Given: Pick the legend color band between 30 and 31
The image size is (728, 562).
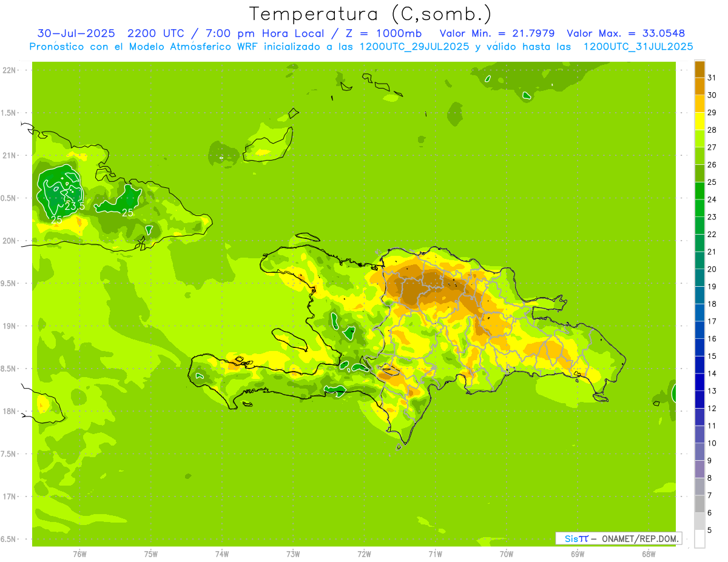Looking at the screenshot, I should pos(699,87).
